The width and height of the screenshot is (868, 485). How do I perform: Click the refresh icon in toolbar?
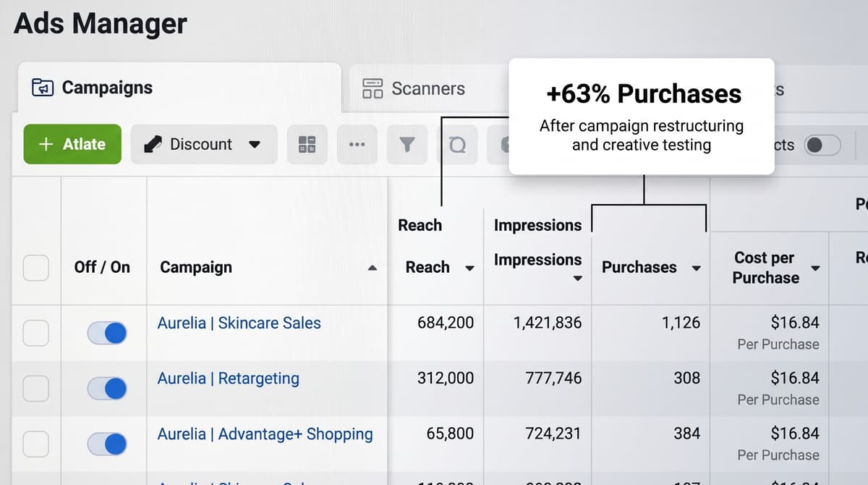coord(457,144)
